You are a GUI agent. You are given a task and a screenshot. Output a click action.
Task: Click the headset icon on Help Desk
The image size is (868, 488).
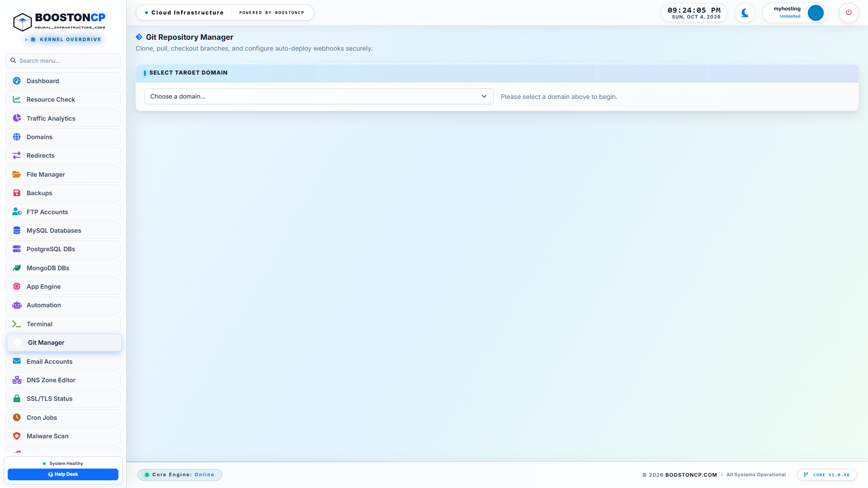(51, 474)
